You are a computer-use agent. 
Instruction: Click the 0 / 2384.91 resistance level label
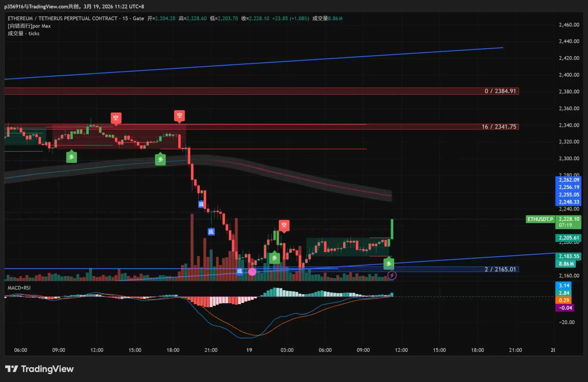[x=500, y=91]
